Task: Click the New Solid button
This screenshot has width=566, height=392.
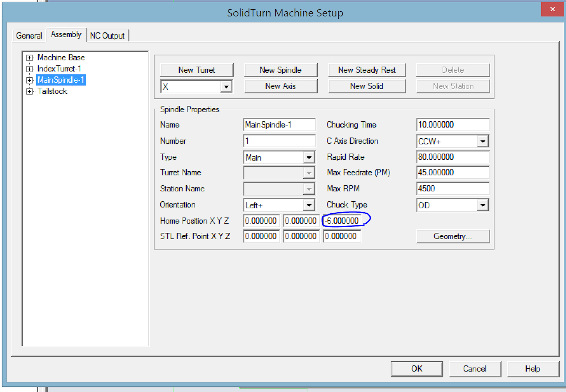Action: [x=367, y=86]
